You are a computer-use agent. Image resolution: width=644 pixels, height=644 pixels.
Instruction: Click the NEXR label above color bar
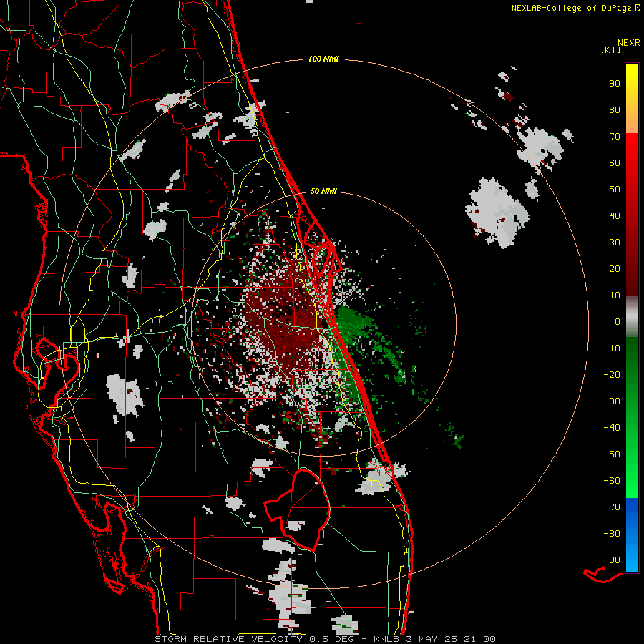(629, 43)
